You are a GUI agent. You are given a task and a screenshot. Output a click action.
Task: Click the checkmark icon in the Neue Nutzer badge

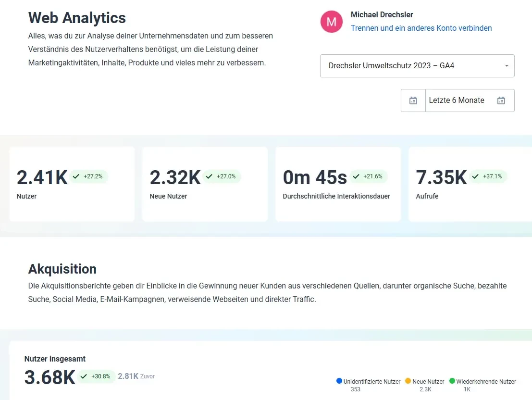tap(209, 176)
